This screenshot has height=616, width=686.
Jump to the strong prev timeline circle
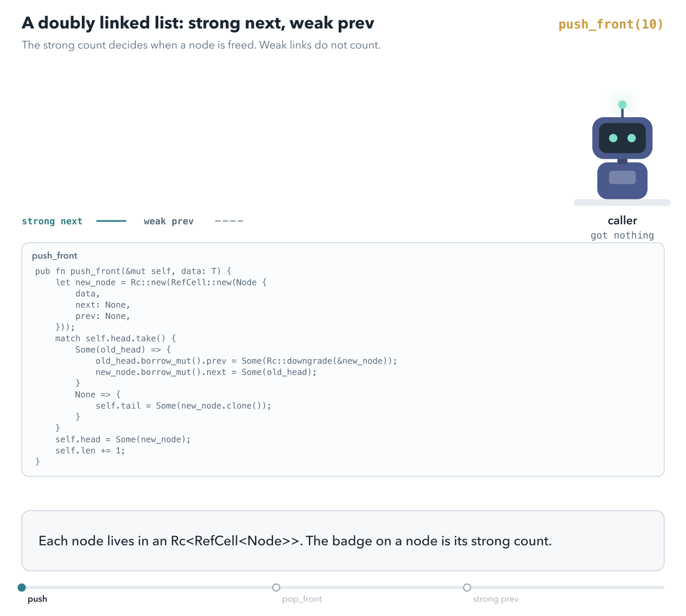pos(467,588)
